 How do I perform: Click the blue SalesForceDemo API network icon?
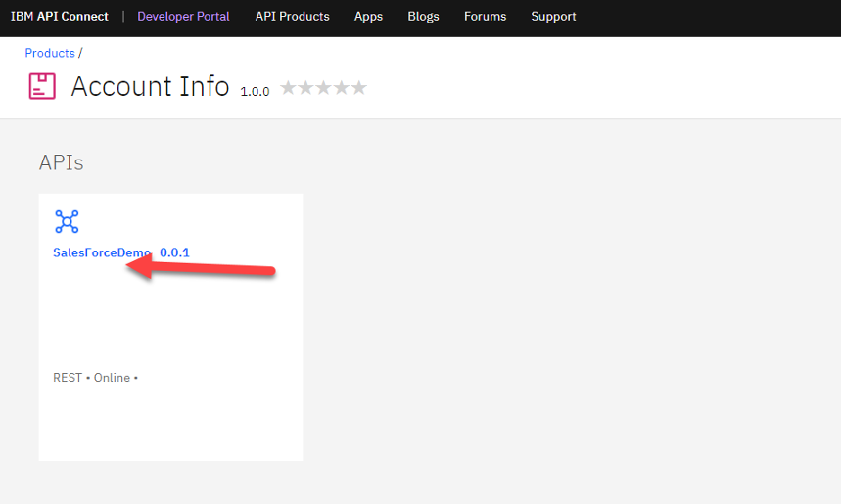67,221
